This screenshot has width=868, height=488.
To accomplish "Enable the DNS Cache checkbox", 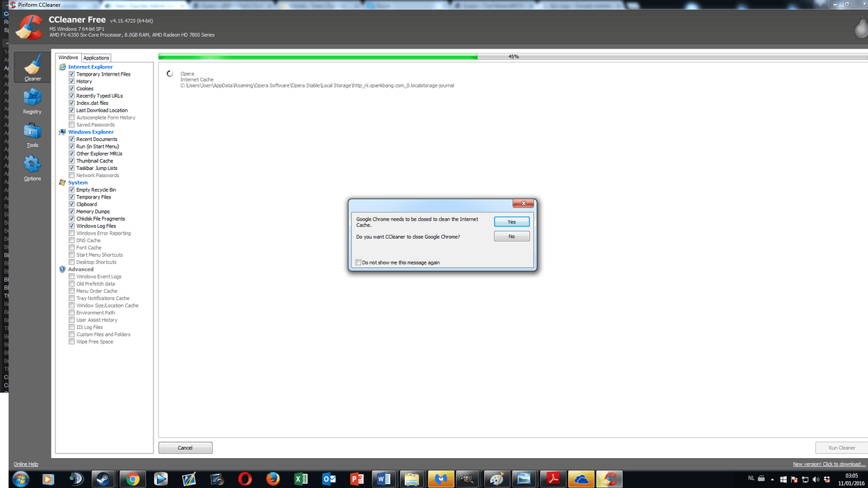I will click(72, 240).
